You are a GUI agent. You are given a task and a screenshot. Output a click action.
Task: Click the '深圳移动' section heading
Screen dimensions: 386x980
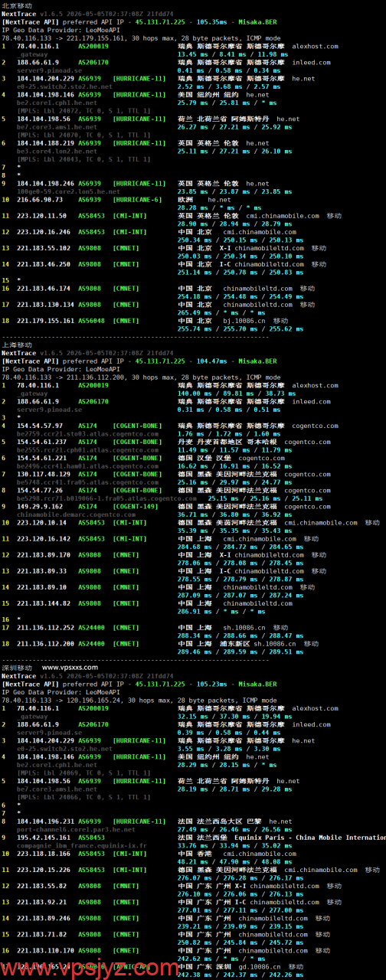click(x=17, y=668)
